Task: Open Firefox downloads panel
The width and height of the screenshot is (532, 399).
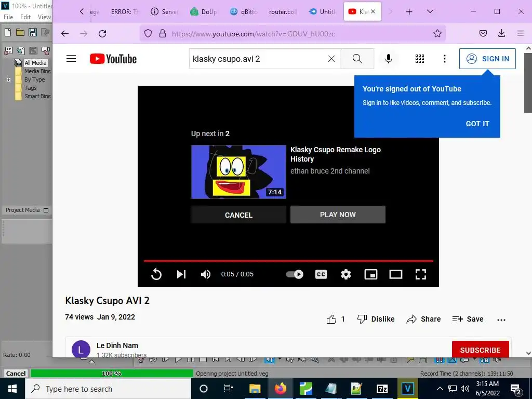Action: pyautogui.click(x=501, y=33)
